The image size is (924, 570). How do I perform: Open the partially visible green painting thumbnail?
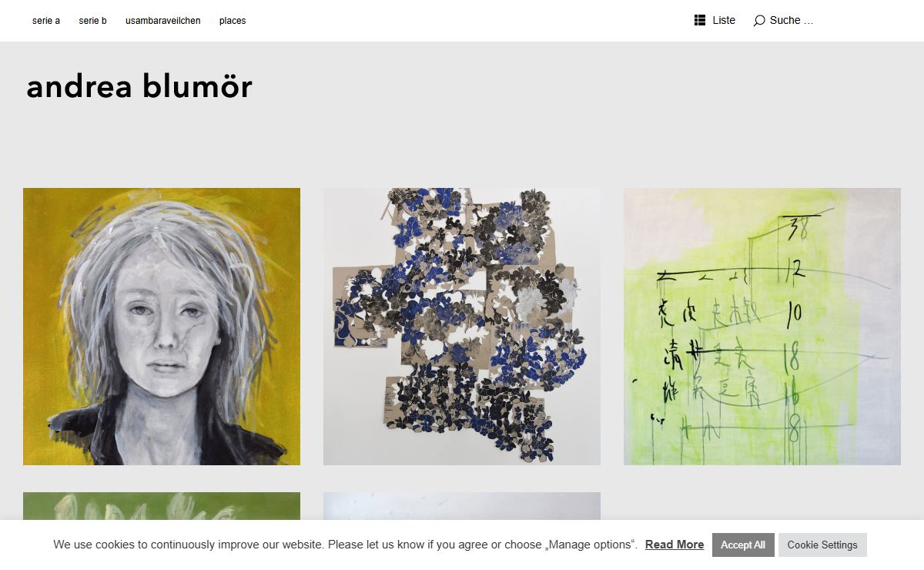point(162,506)
